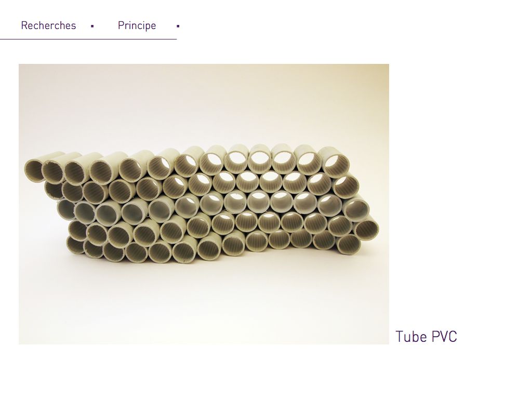Open the Recherches menu item

coord(48,25)
